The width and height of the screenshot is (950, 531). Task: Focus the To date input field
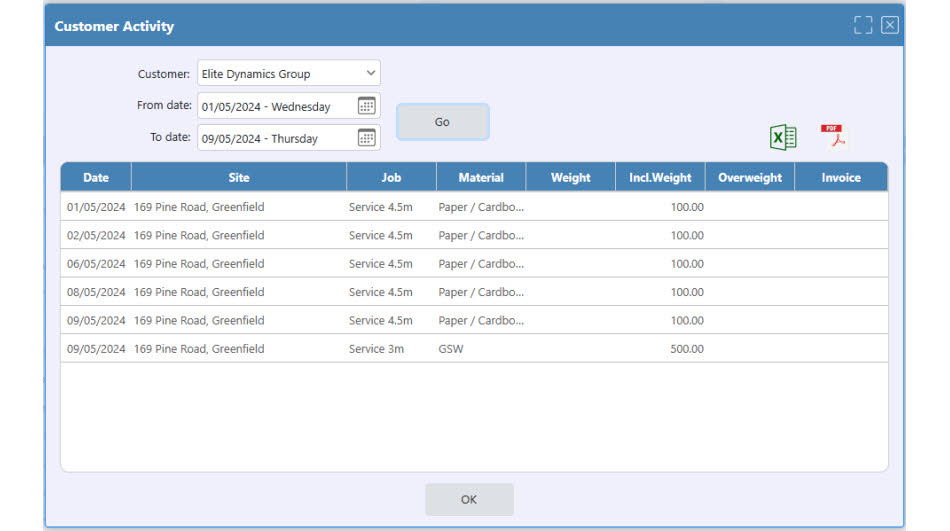(x=277, y=138)
